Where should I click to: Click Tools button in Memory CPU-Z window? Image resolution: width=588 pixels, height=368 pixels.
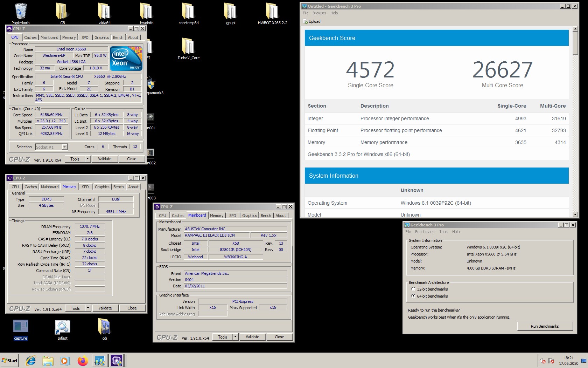(75, 308)
